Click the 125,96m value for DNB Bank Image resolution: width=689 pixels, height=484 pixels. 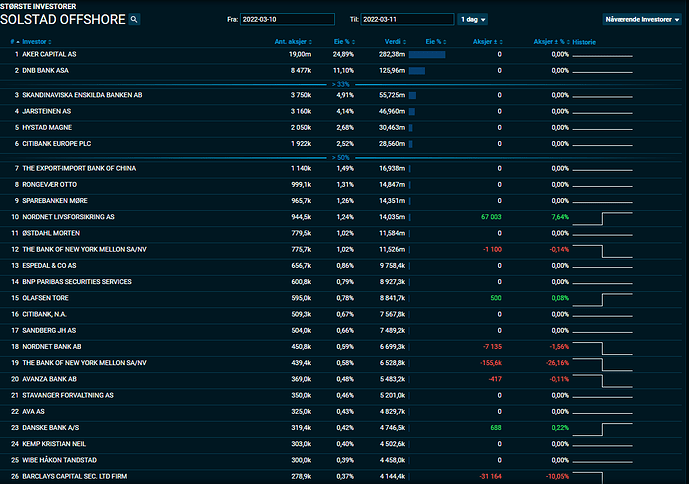pos(392,70)
